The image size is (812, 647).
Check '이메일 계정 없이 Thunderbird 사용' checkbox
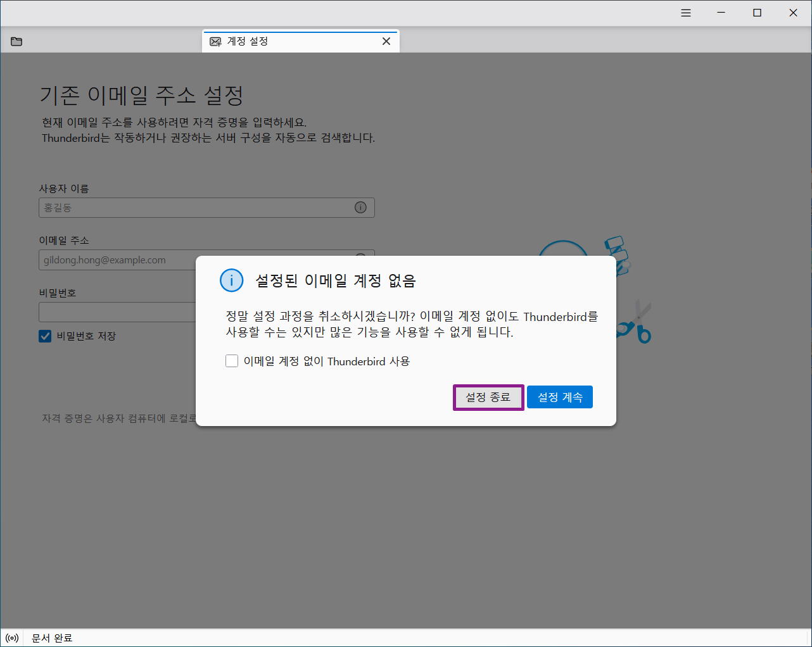tap(232, 361)
